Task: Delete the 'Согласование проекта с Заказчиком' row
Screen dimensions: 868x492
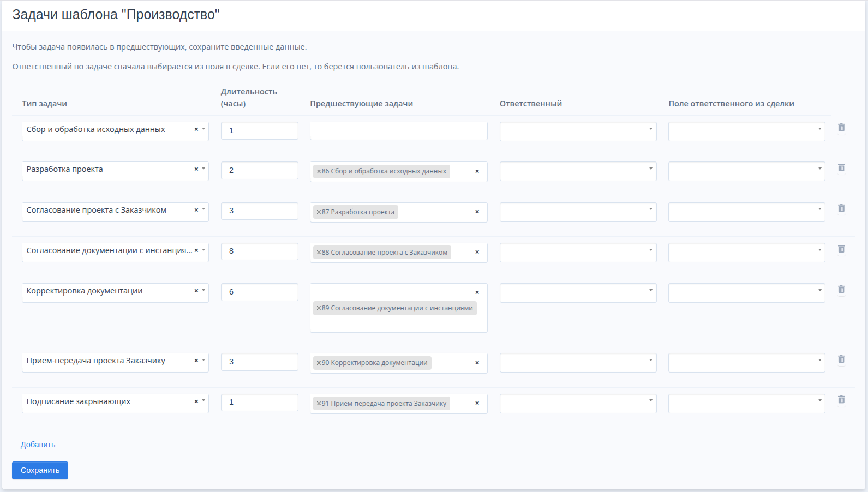Action: point(841,208)
